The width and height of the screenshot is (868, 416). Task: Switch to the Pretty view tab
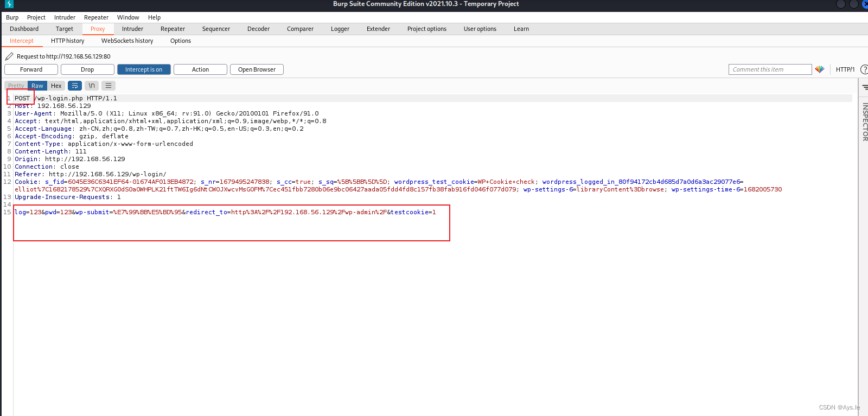(x=16, y=86)
